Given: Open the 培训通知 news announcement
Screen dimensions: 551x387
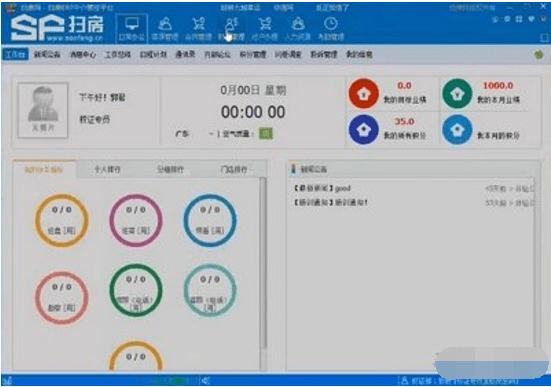Looking at the screenshot, I should pyautogui.click(x=331, y=202).
